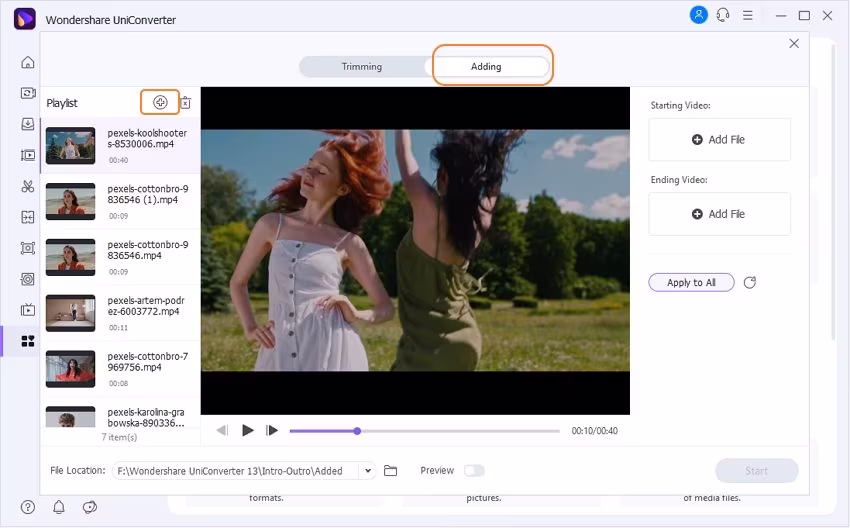Screen dimensions: 850x528
Task: Add files to the Playlist
Action: (x=160, y=102)
